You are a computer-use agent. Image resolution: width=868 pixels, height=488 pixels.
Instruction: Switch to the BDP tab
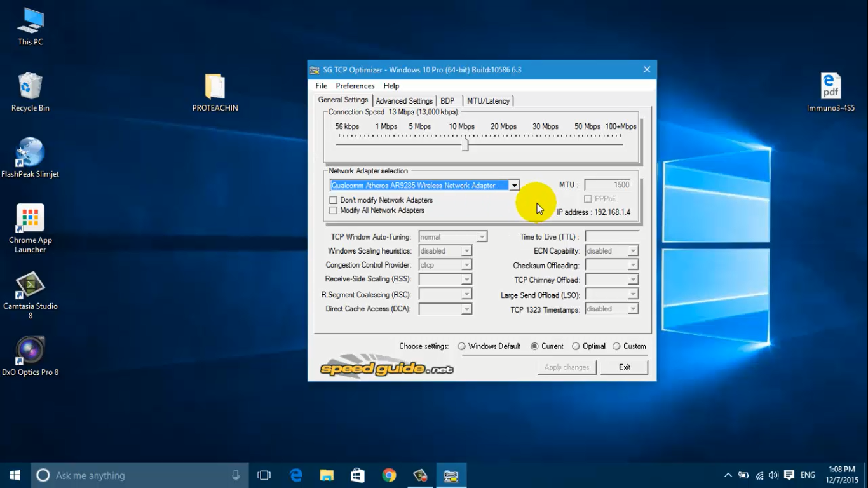pyautogui.click(x=447, y=101)
